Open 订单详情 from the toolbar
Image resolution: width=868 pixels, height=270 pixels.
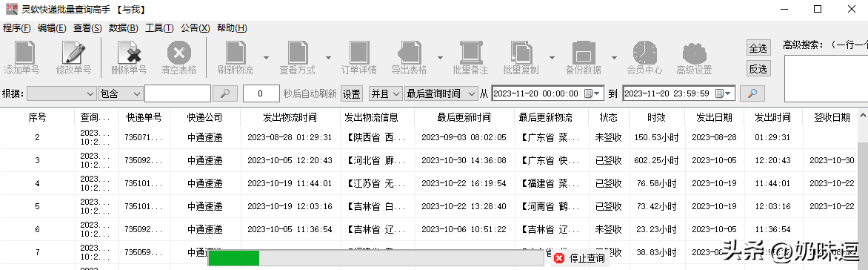click(358, 53)
